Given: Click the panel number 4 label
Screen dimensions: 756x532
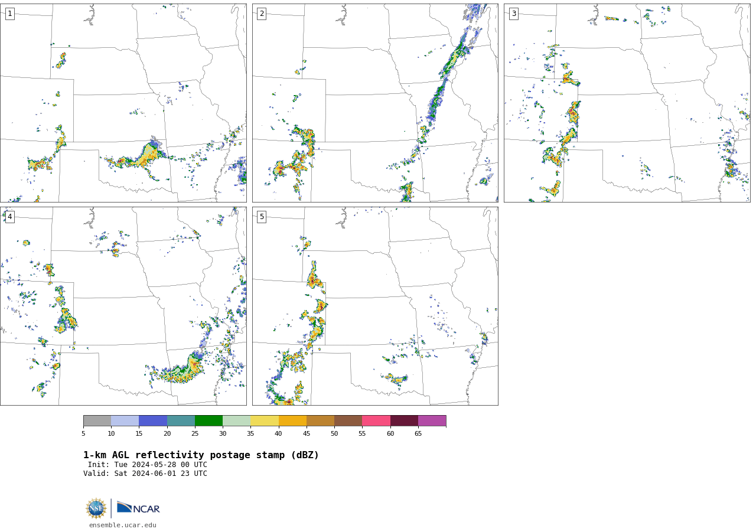Looking at the screenshot, I should pyautogui.click(x=9, y=217).
